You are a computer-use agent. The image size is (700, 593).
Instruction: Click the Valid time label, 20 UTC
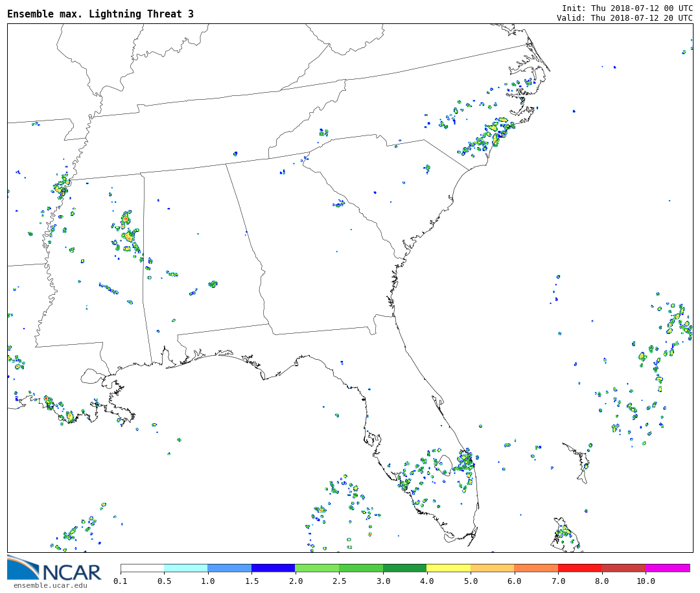(x=624, y=18)
